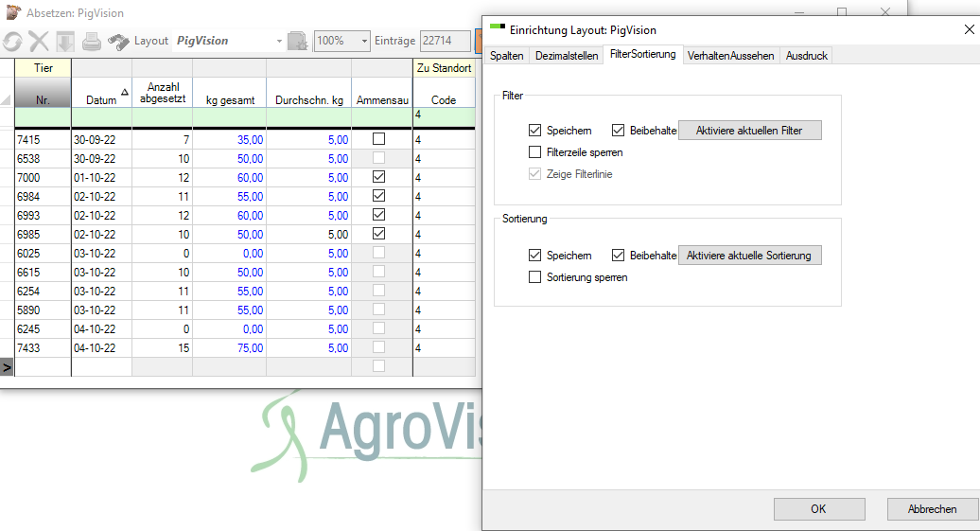
Task: Enable Filterzeile sperren checkbox
Action: click(534, 152)
